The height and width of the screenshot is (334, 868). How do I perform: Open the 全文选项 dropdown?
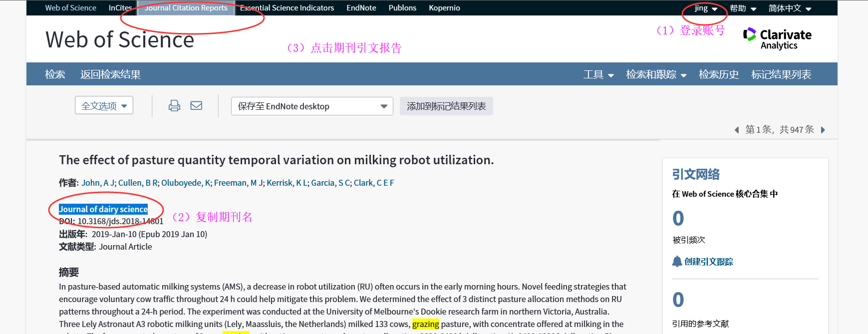pyautogui.click(x=104, y=105)
